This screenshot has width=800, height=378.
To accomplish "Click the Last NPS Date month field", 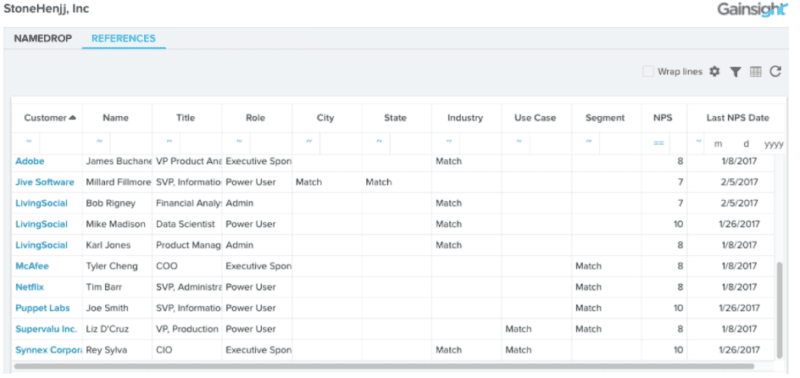I will [x=718, y=144].
